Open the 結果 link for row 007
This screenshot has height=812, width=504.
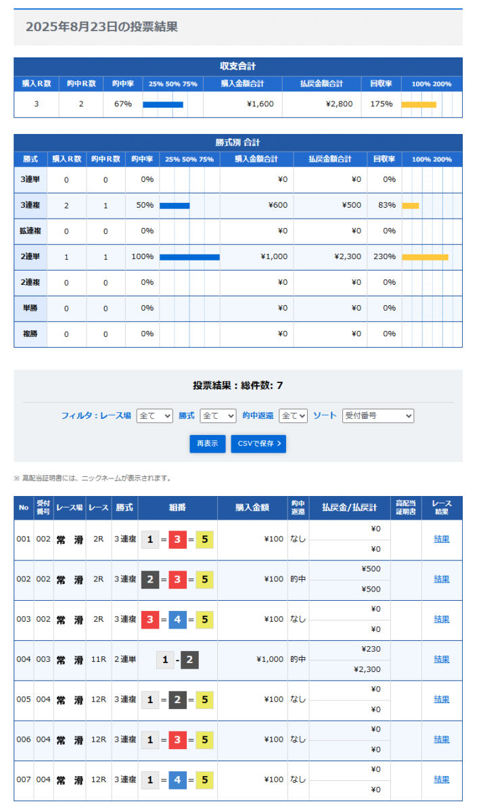coord(441,780)
